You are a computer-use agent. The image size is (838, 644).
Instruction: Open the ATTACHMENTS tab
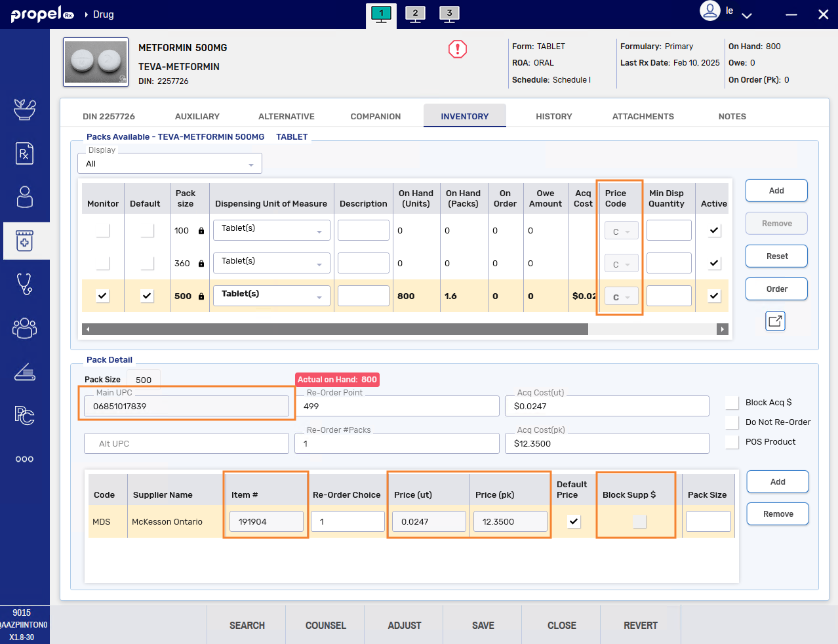click(643, 116)
